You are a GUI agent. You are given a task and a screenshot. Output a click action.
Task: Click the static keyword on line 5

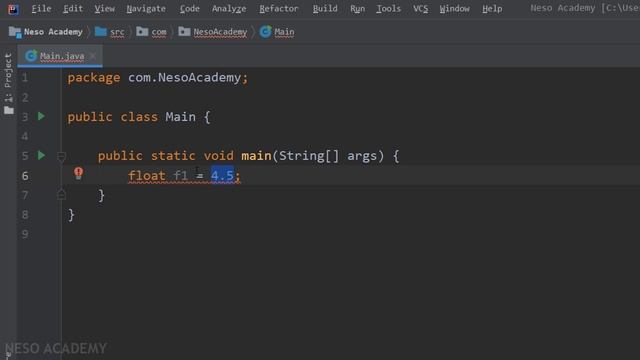(173, 156)
